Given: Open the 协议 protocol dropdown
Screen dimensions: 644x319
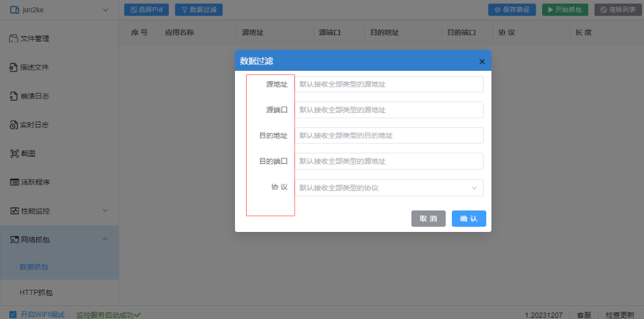Looking at the screenshot, I should (389, 188).
